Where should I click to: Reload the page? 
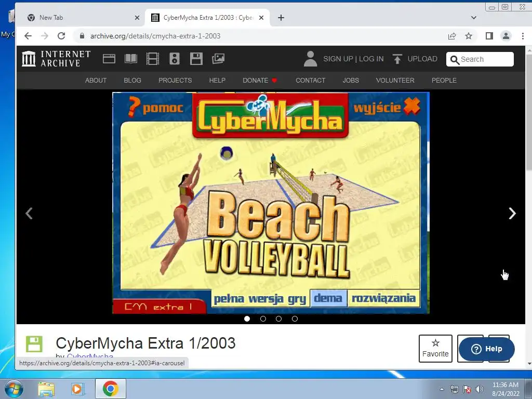[x=61, y=36]
